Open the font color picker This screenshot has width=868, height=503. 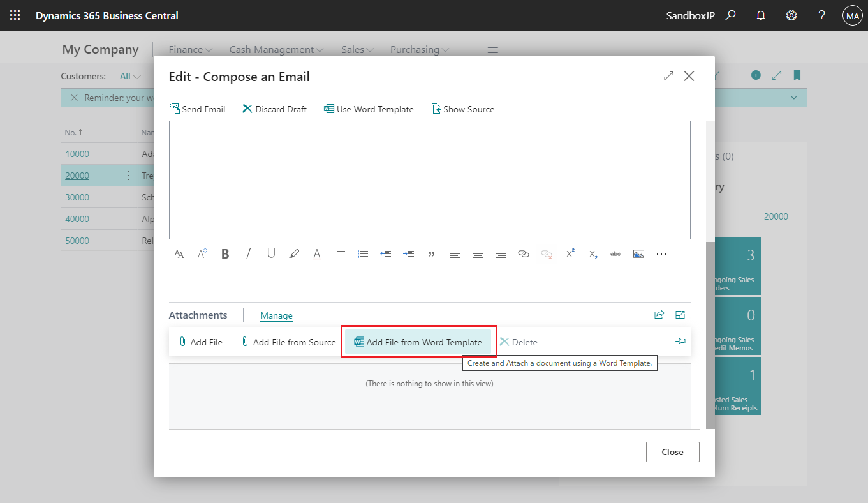(317, 253)
